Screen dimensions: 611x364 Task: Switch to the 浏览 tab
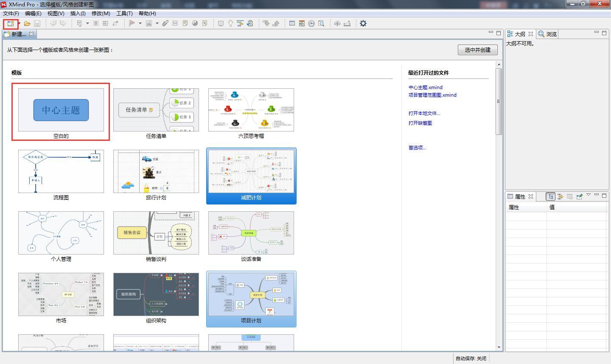(547, 34)
